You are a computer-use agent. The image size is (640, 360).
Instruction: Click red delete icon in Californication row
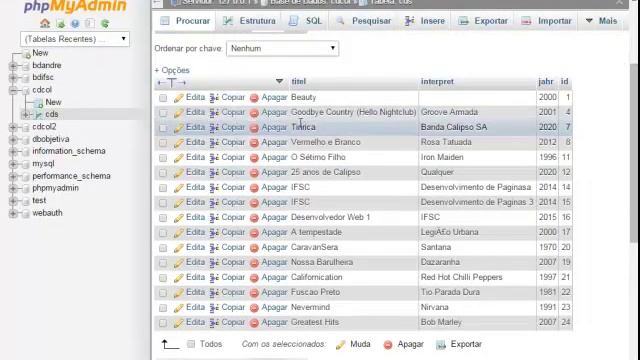coord(254,278)
